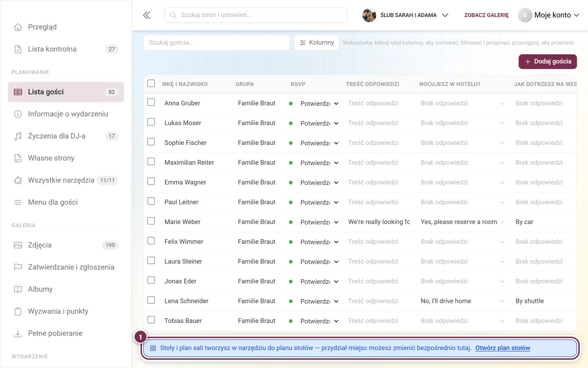Click the Własne strony page icon
Image resolution: width=588 pixels, height=368 pixels.
[18, 158]
